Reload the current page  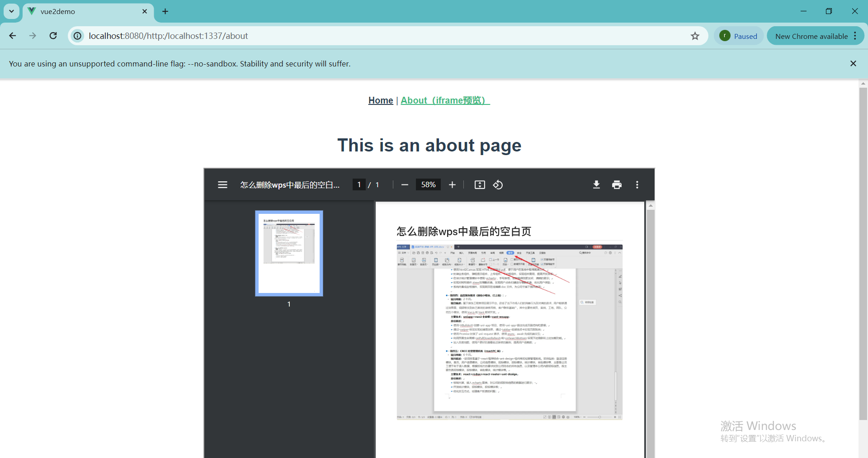pyautogui.click(x=53, y=36)
